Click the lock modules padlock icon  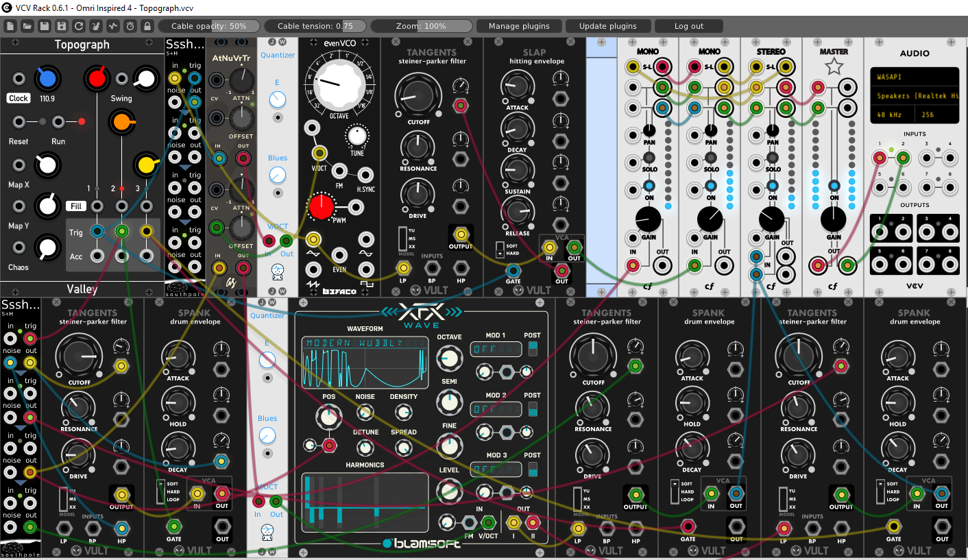point(147,26)
